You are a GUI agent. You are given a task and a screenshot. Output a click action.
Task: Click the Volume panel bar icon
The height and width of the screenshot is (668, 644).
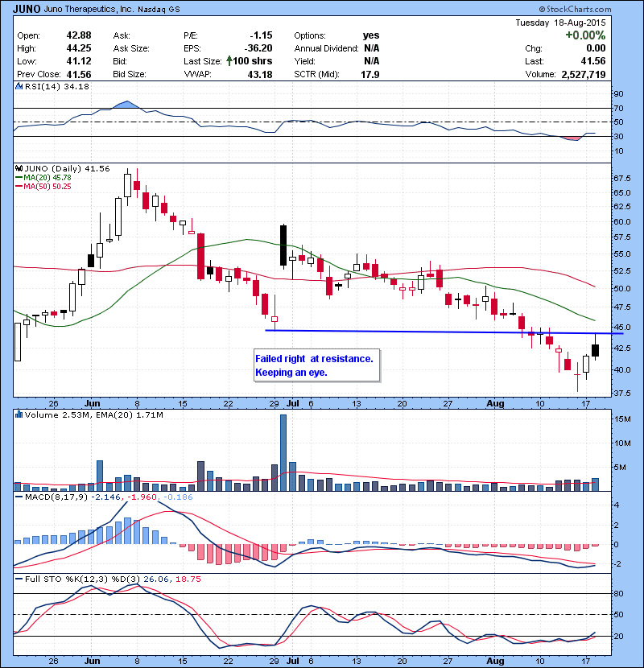point(19,414)
